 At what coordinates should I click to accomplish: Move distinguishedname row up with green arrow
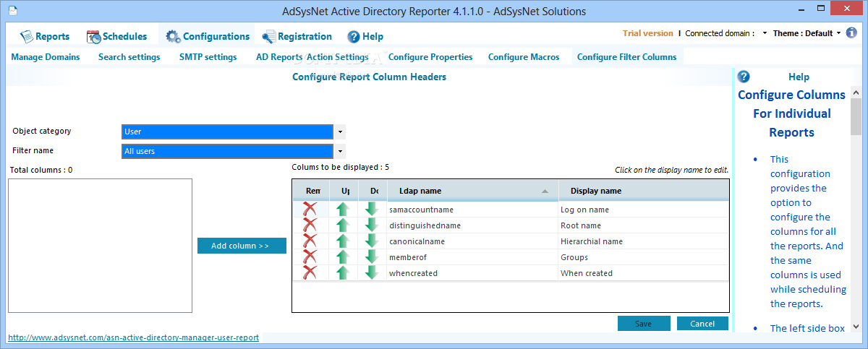pyautogui.click(x=343, y=225)
